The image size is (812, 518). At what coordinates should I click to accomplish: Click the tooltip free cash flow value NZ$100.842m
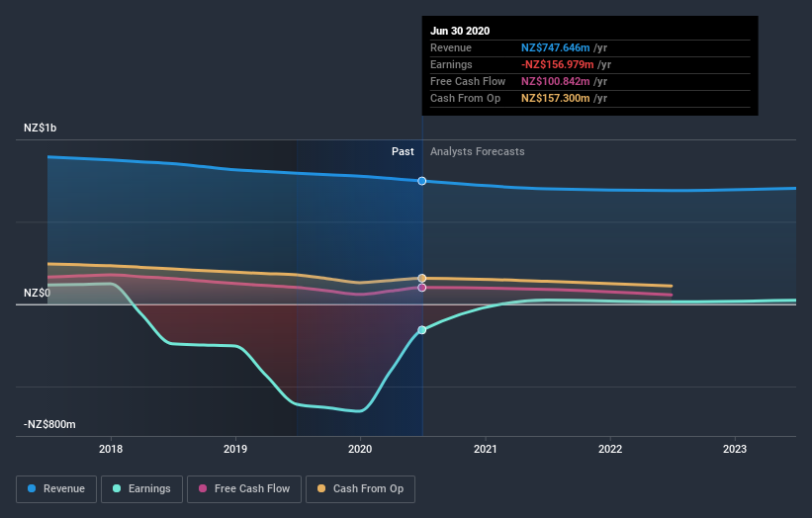click(555, 81)
